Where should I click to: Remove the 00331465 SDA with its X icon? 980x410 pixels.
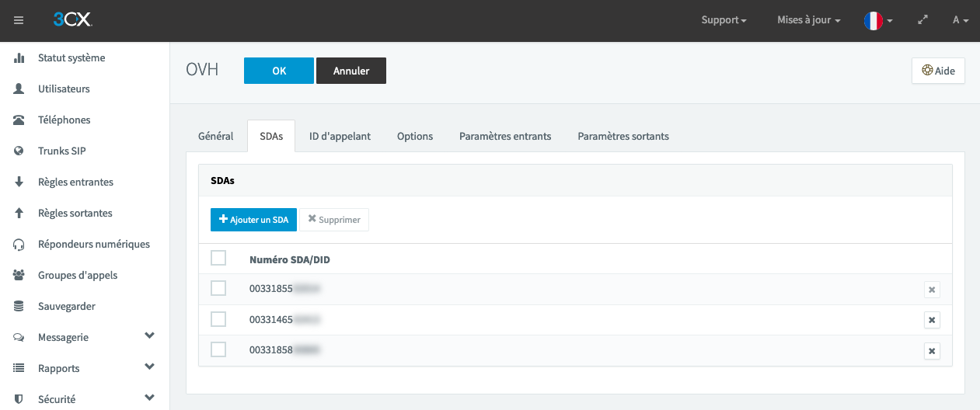point(932,320)
